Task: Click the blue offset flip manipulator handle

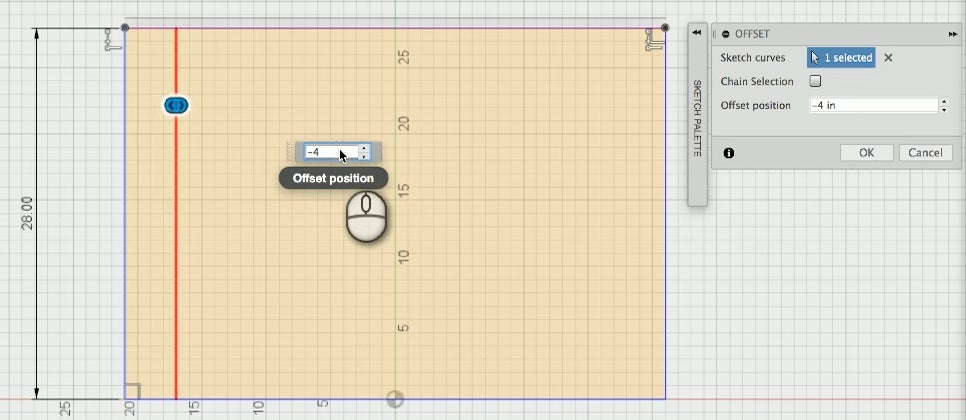Action: pyautogui.click(x=176, y=106)
